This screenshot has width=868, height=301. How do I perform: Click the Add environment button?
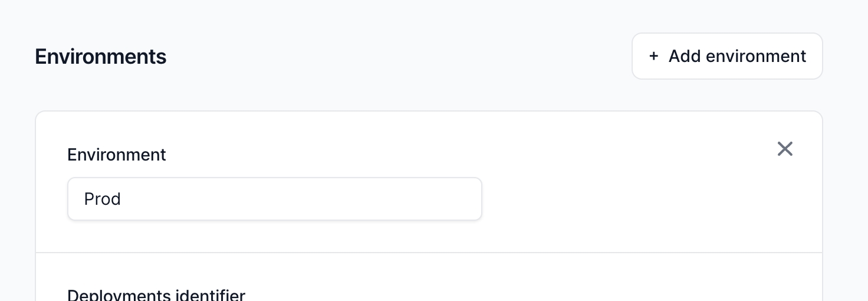[x=727, y=56]
